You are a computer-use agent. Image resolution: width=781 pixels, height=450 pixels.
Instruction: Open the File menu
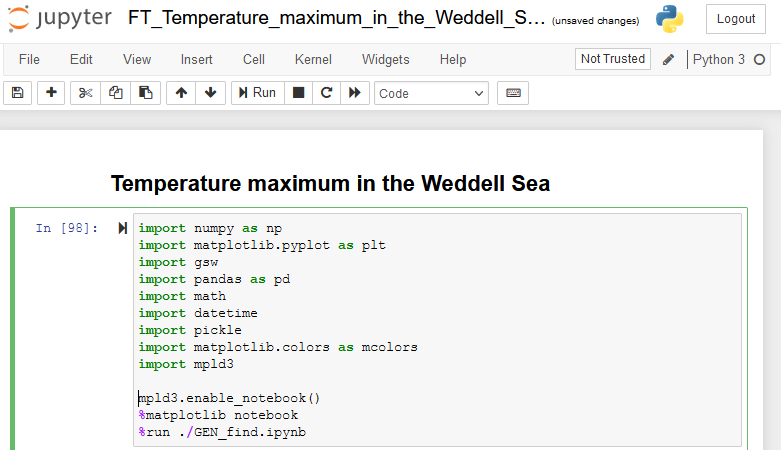click(x=29, y=59)
